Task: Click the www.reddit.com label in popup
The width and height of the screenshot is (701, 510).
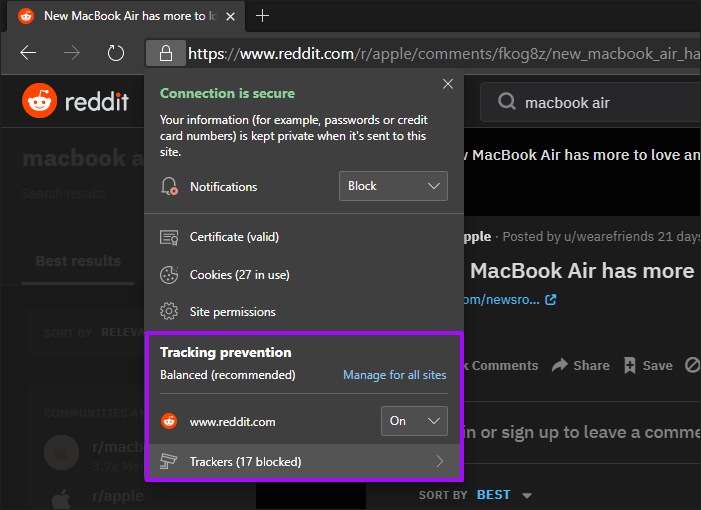Action: pos(232,421)
